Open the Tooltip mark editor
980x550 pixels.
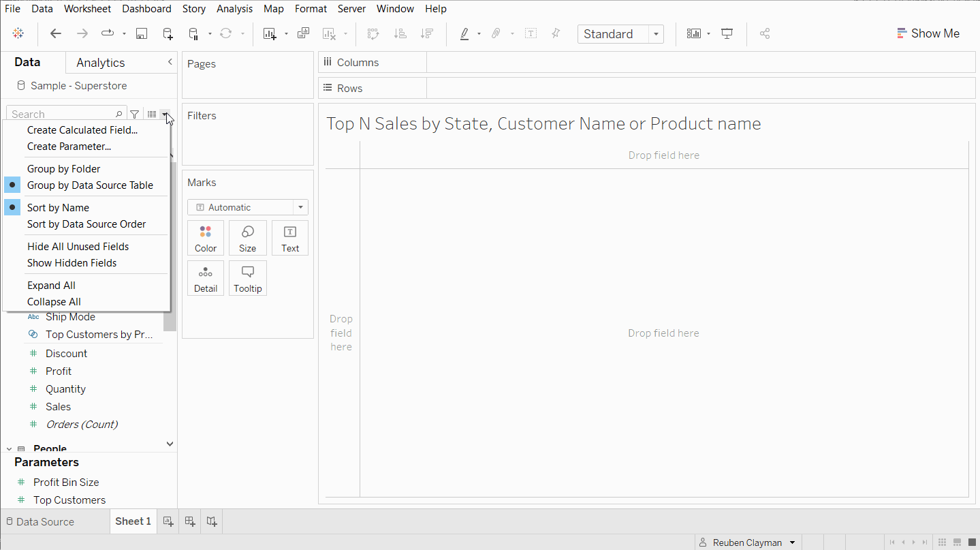point(247,278)
